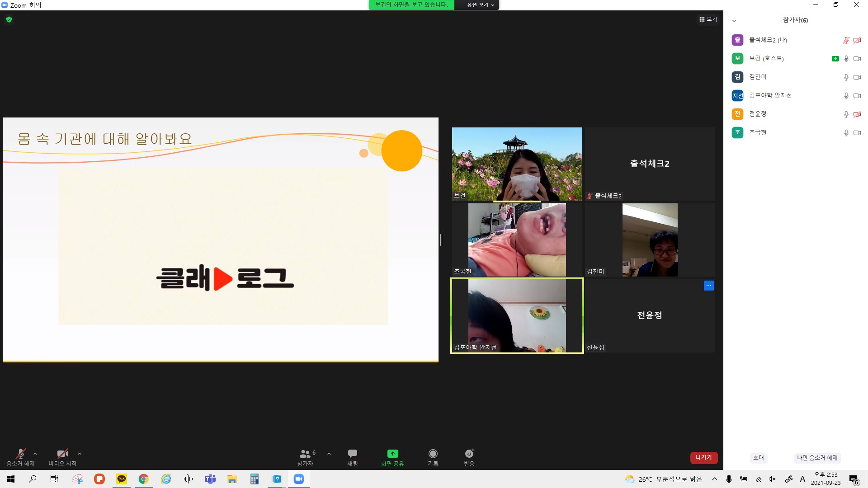Click screen-share indicator in 보건 (호스트) row
The height and width of the screenshot is (488, 868).
pyautogui.click(x=835, y=59)
